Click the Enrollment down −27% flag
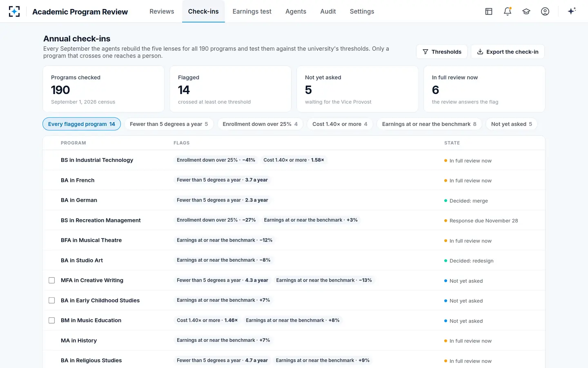The width and height of the screenshot is (588, 368). point(216,220)
